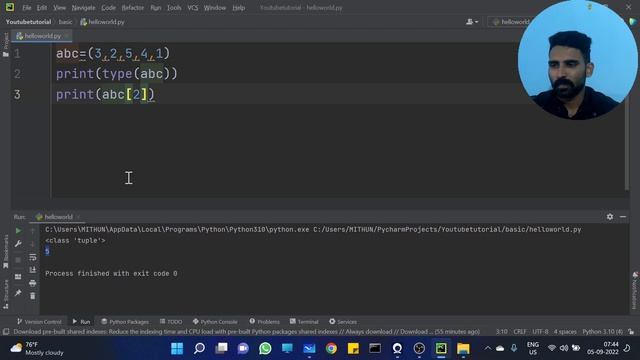Open Run panel settings gear
Viewport: 640px width, 360px height.
click(x=609, y=217)
